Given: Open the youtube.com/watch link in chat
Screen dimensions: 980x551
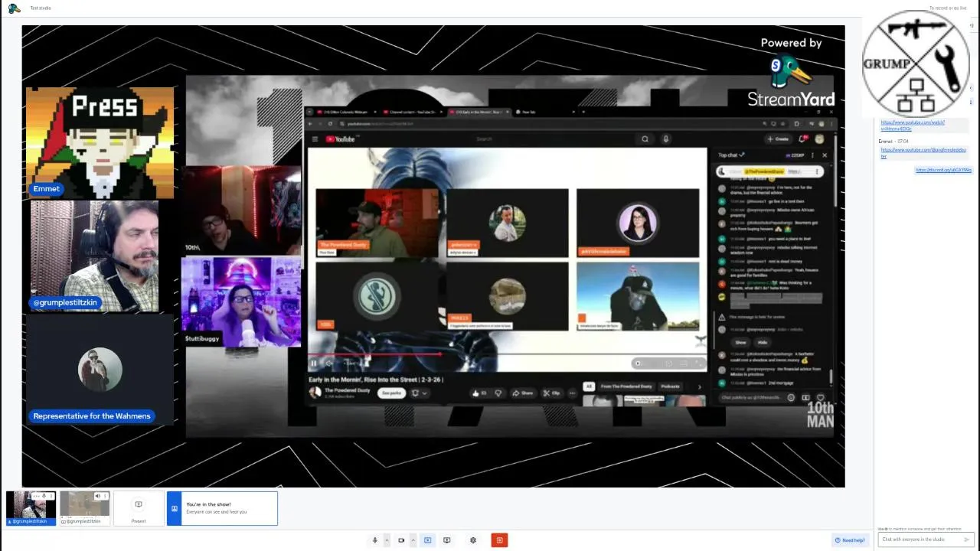Looking at the screenshot, I should point(913,126).
